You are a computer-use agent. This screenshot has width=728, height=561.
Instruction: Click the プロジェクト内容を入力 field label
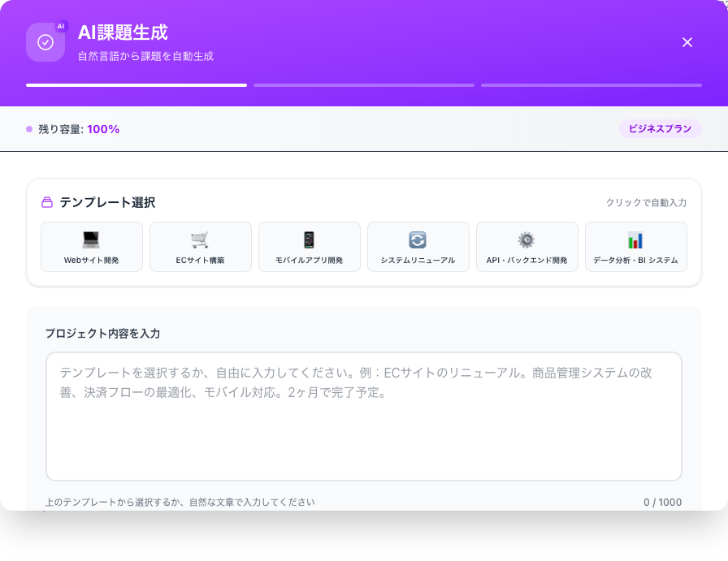click(102, 334)
